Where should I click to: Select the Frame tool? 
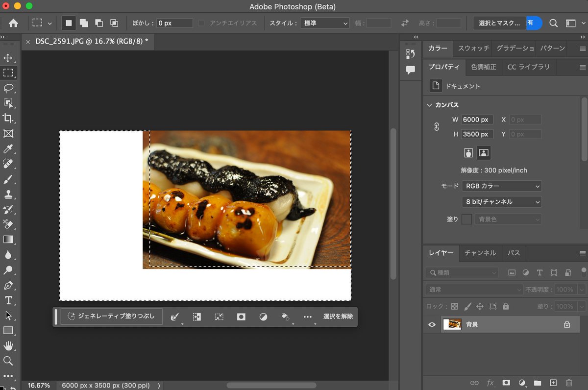pyautogui.click(x=8, y=133)
